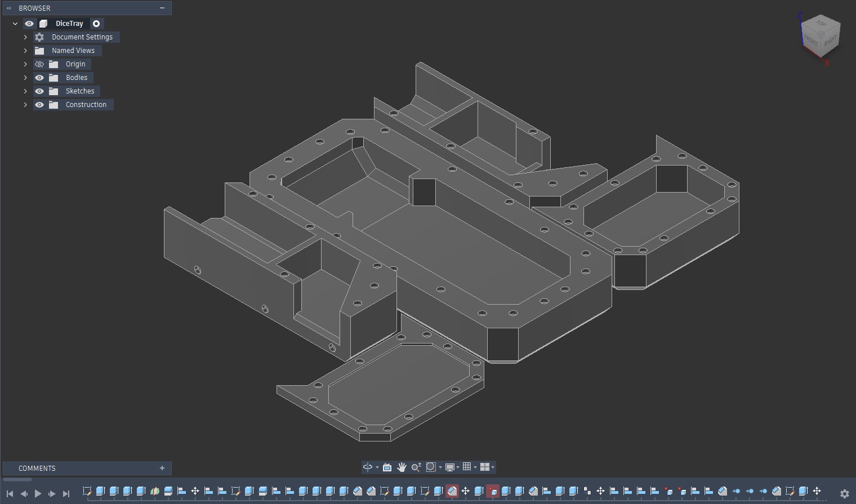Play the timeline

[38, 494]
